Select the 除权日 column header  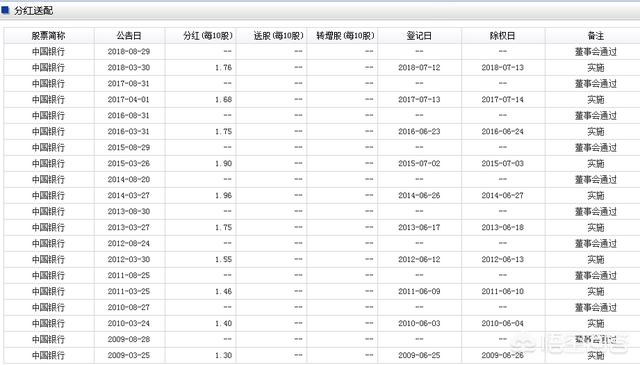point(502,36)
